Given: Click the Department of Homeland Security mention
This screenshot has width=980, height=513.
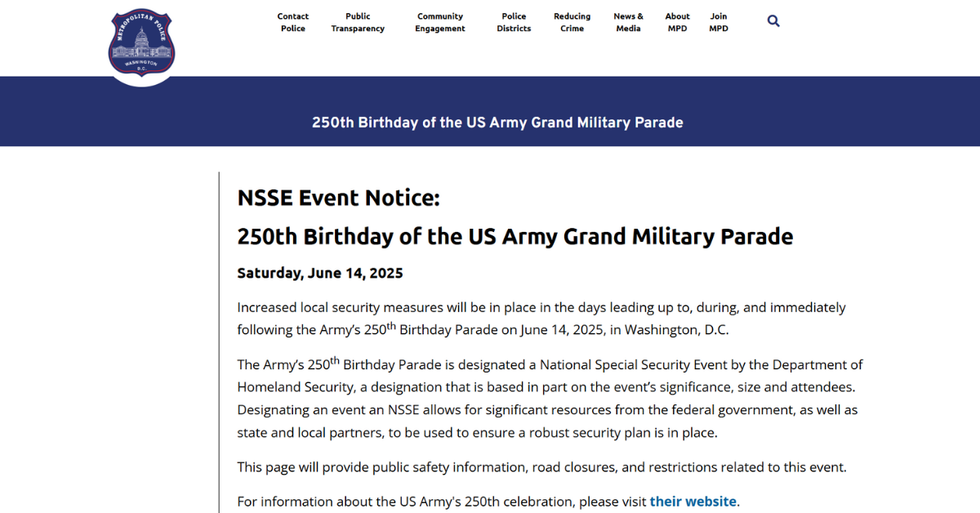Looking at the screenshot, I should tap(550, 376).
